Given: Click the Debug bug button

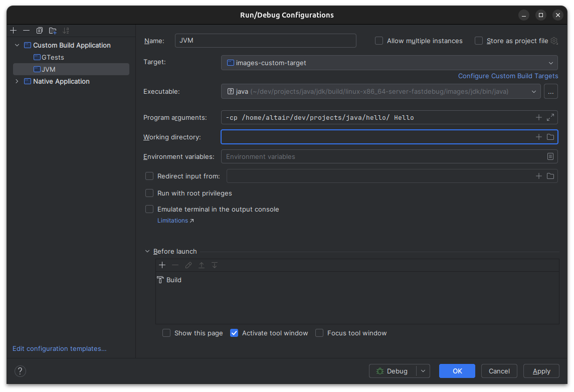Looking at the screenshot, I should (x=393, y=371).
